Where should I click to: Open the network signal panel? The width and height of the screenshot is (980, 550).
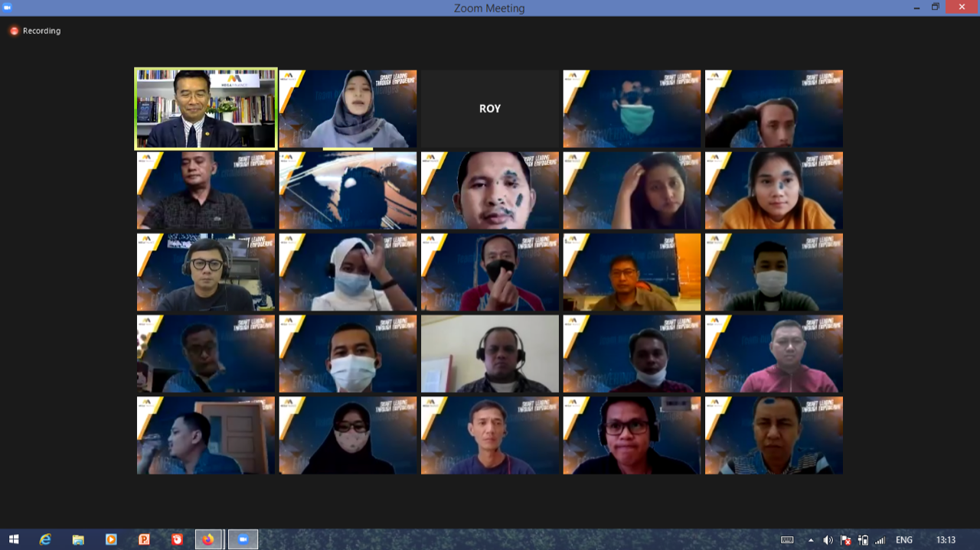880,540
